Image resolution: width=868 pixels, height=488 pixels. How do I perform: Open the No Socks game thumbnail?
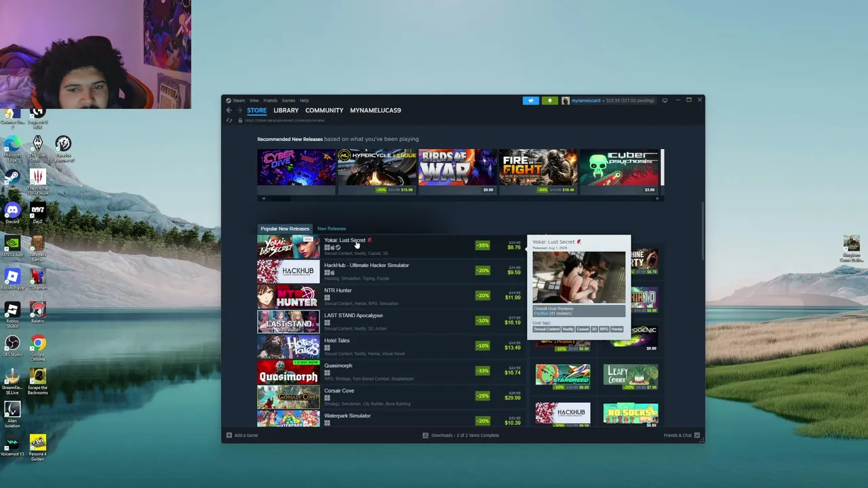(x=631, y=413)
